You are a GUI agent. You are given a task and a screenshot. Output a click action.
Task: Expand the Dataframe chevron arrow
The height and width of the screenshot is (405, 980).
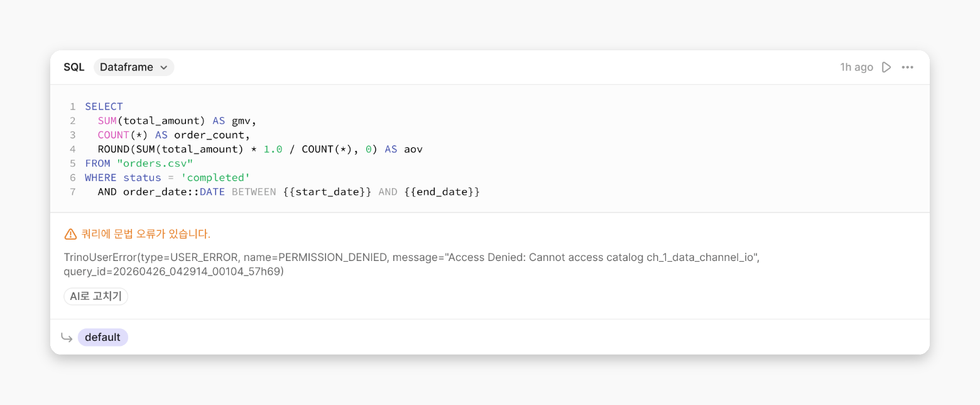[x=163, y=67]
